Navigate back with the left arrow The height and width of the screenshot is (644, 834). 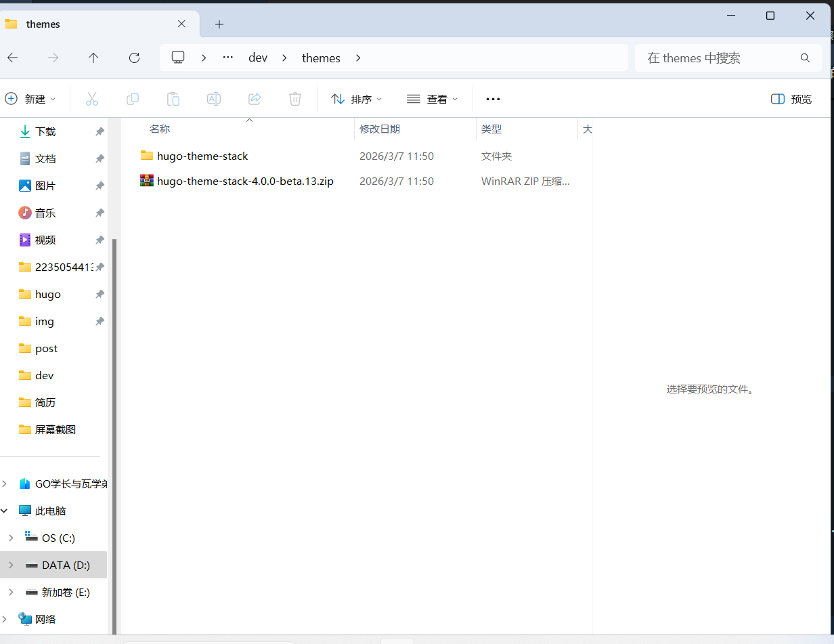13,58
